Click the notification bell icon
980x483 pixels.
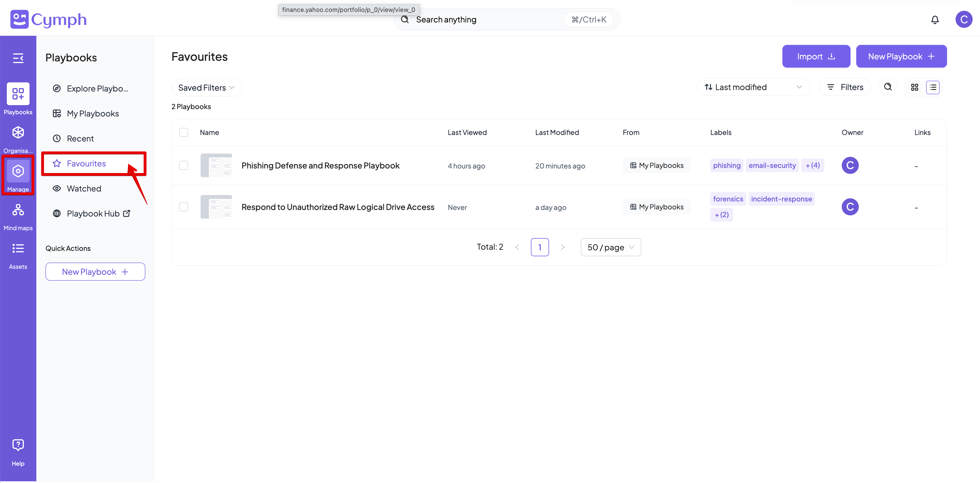[934, 20]
